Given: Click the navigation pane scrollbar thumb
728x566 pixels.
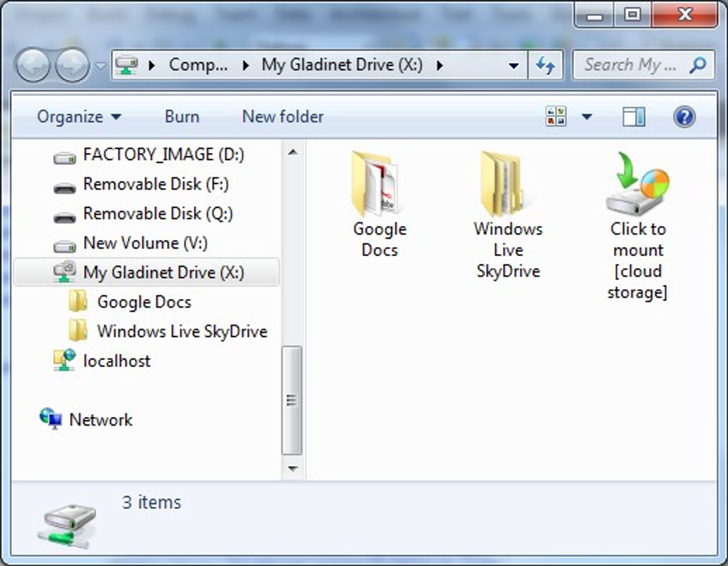Looking at the screenshot, I should (292, 400).
